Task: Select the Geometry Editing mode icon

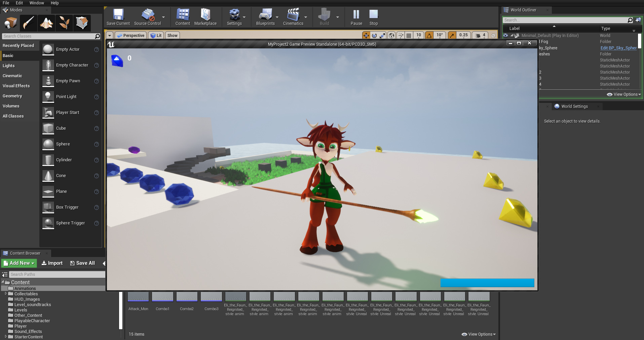Action: click(x=82, y=23)
